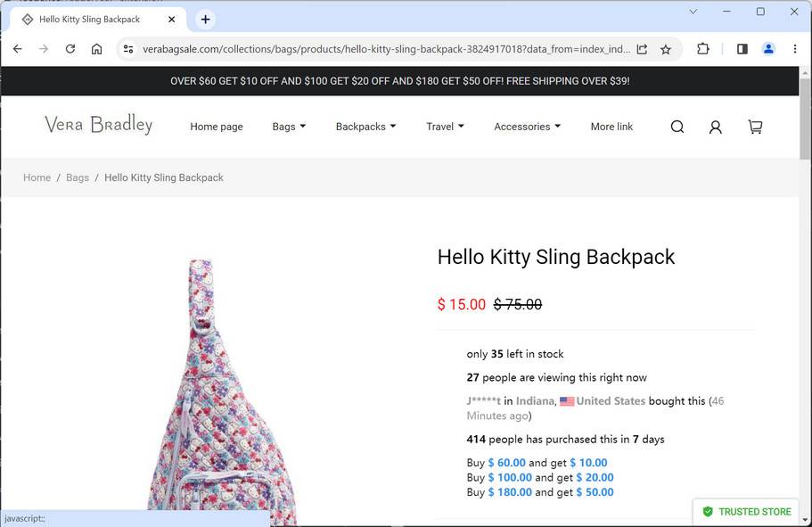Open the Accessories dropdown menu

[x=527, y=127]
